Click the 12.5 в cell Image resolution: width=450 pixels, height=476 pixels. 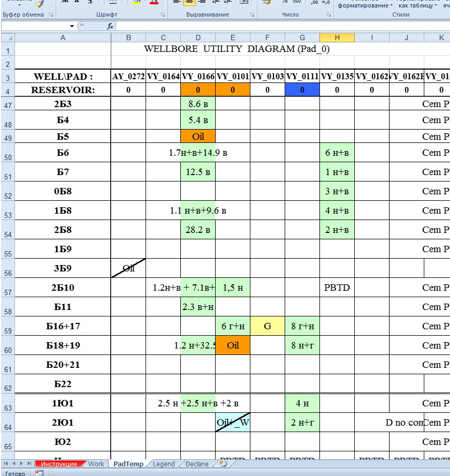point(198,172)
